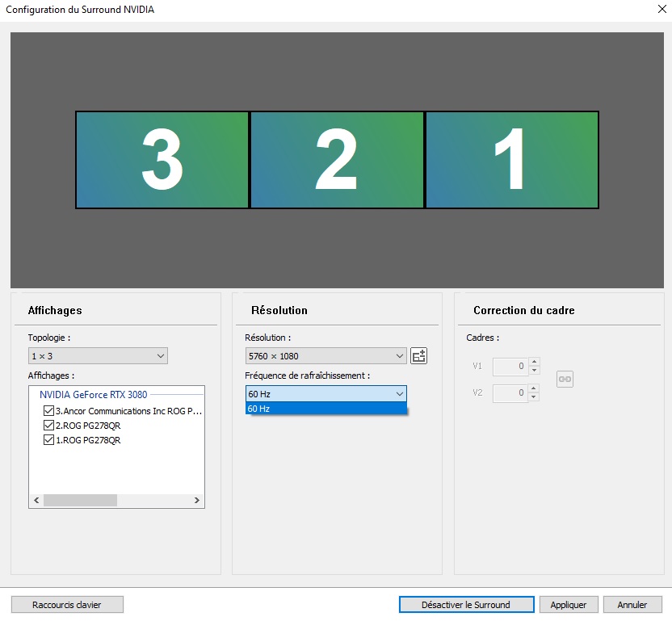
Task: Open the Résolution 5760 × 1080 dropdown
Action: [x=325, y=356]
